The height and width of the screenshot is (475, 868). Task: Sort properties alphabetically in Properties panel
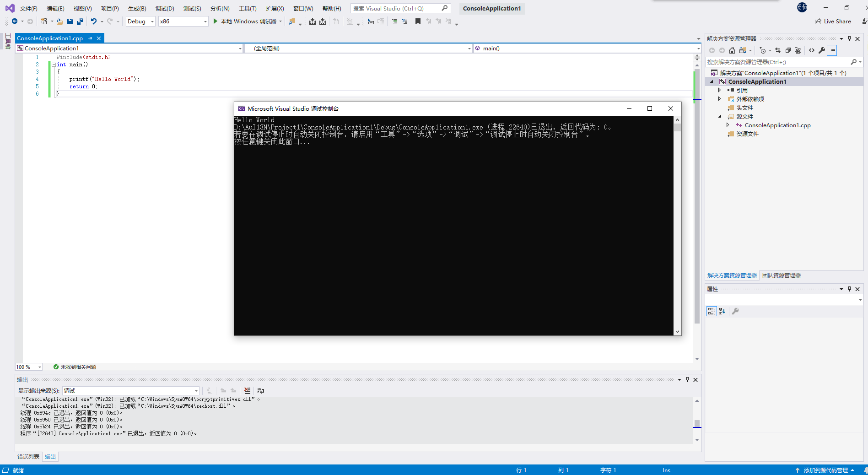(x=722, y=311)
